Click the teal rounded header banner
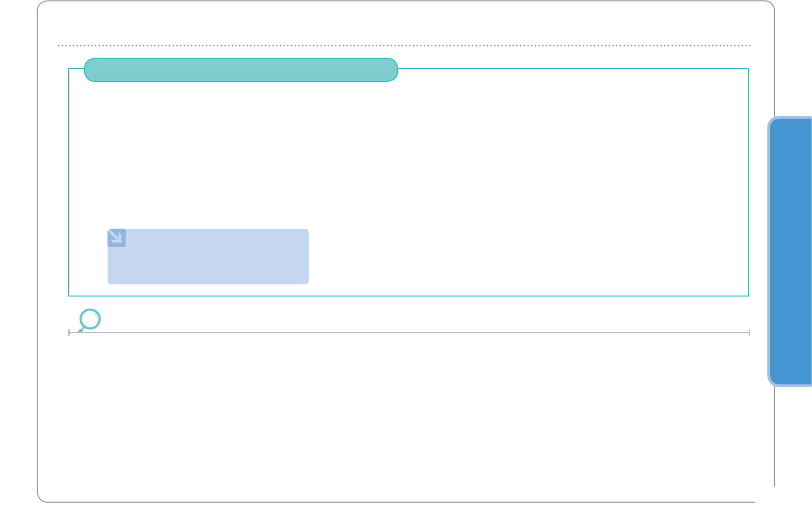 pyautogui.click(x=241, y=70)
